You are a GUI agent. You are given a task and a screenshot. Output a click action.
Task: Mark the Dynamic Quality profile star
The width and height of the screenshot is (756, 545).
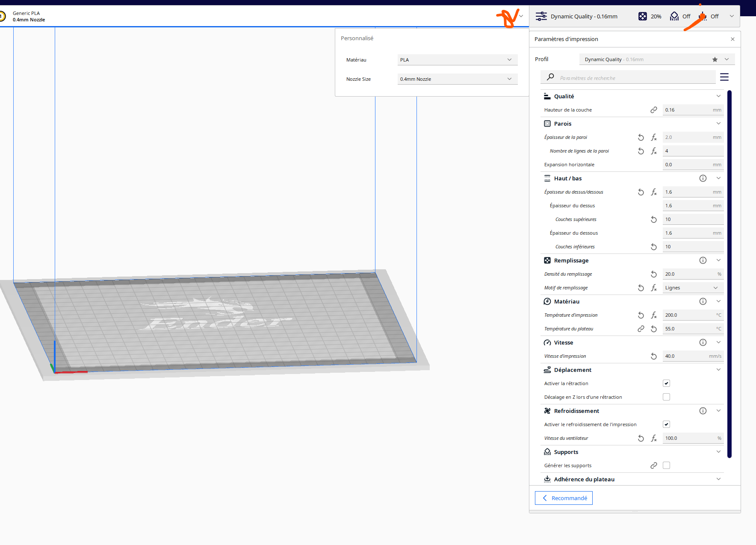coord(715,59)
